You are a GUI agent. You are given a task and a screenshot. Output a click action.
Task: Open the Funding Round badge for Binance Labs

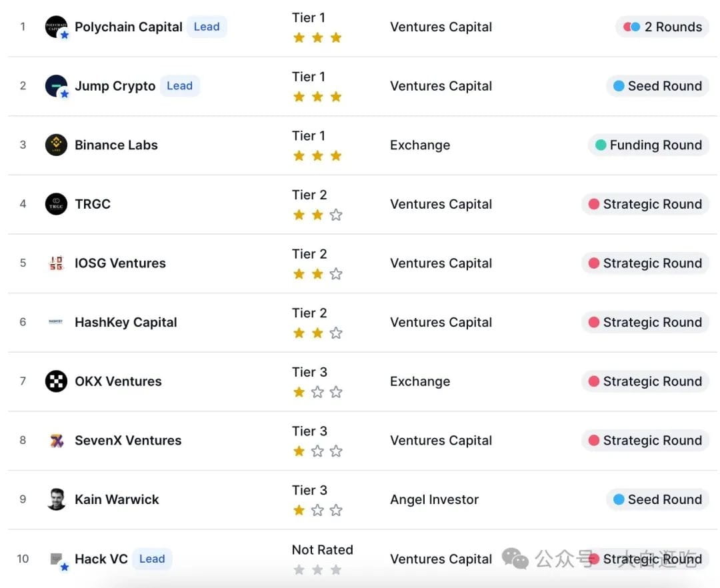(647, 145)
